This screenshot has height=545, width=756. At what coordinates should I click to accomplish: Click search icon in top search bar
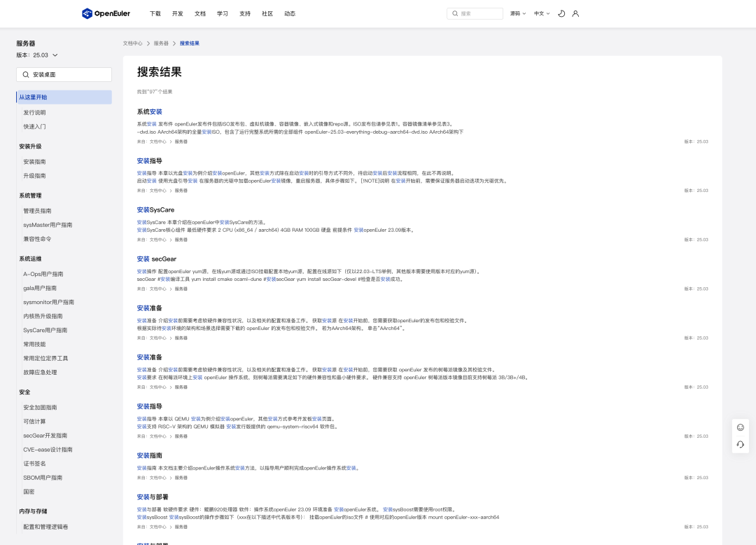click(455, 13)
